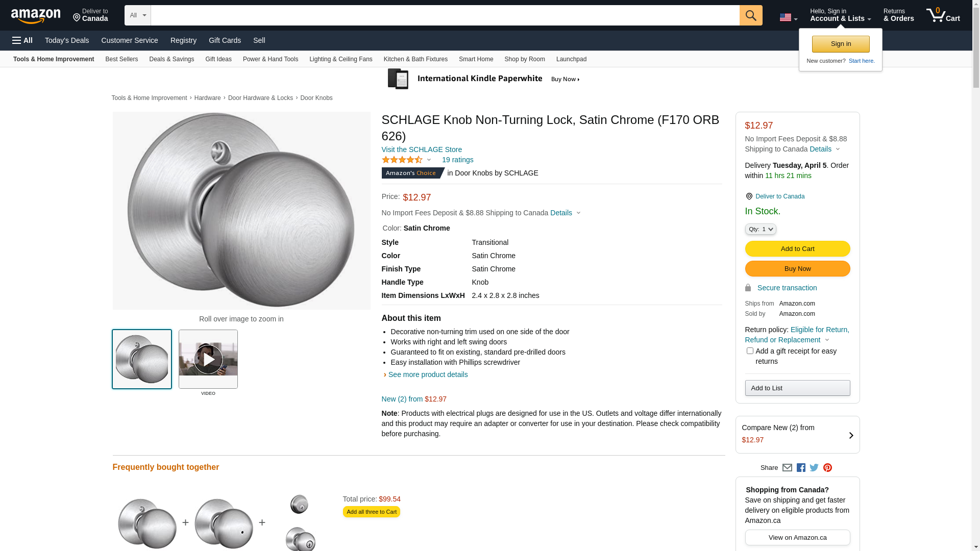The width and height of the screenshot is (980, 551).
Task: Click the Add to Cart button
Action: coord(797,249)
